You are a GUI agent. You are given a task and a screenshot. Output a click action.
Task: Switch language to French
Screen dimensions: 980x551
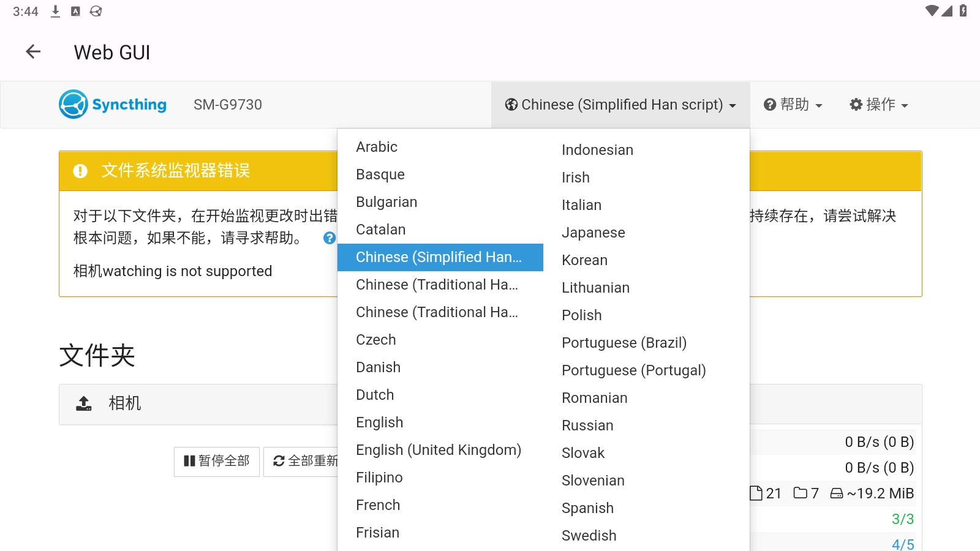coord(378,505)
